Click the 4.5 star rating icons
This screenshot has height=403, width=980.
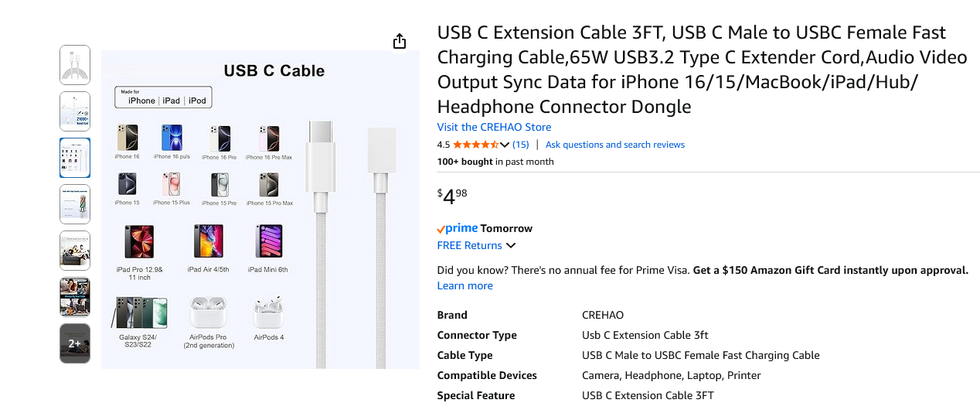click(475, 145)
